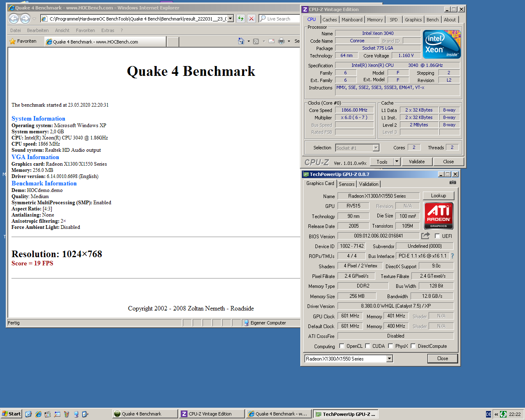Expand hidden tray icons chevron
Viewport: 525px width, 420px height.
(x=496, y=414)
